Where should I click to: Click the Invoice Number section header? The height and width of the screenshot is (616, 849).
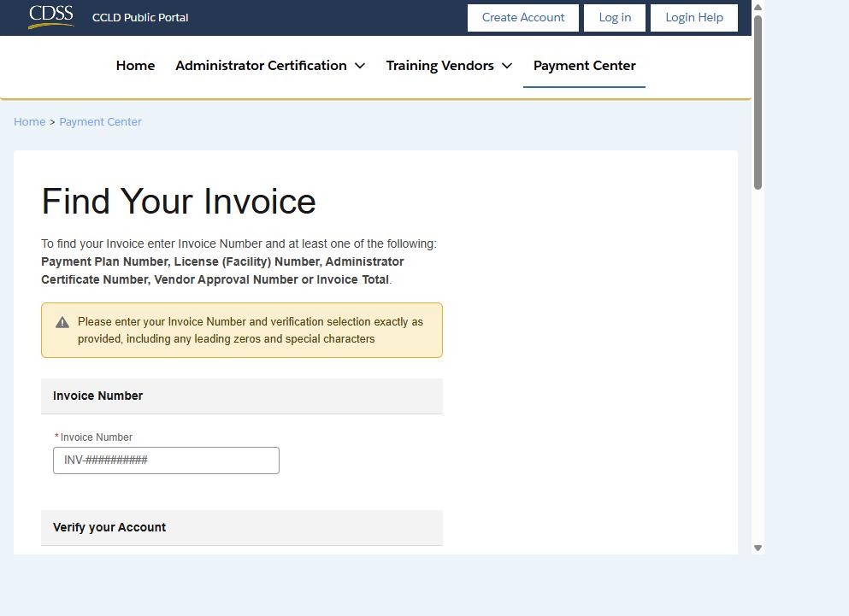(242, 396)
